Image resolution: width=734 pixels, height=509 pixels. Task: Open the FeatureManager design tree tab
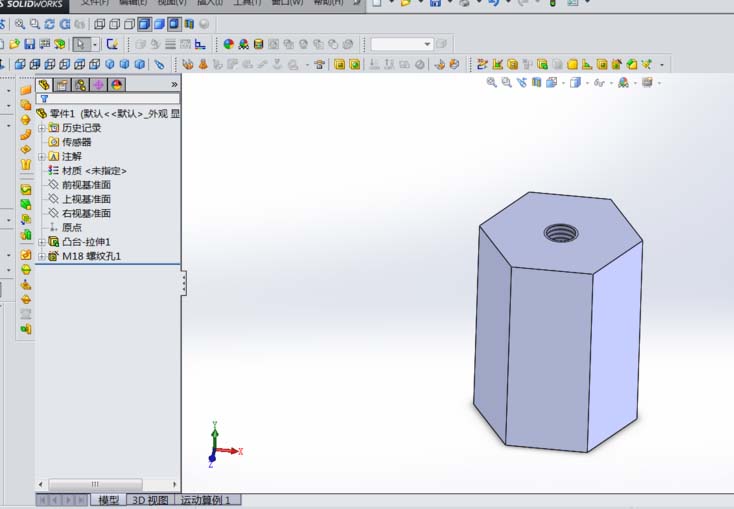tap(44, 85)
